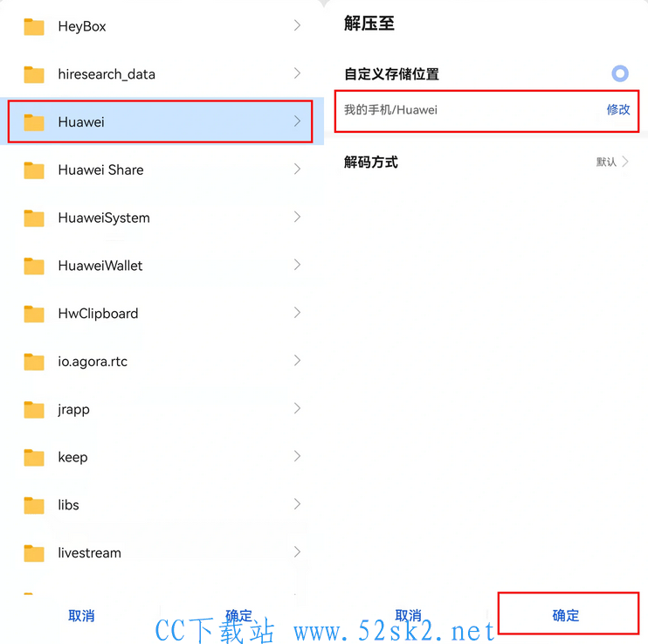
Task: Select the Huawei Share folder icon
Action: [x=34, y=170]
